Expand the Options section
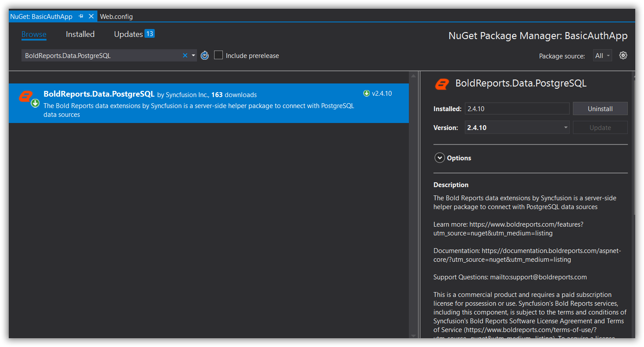This screenshot has height=347, width=644. pyautogui.click(x=440, y=158)
